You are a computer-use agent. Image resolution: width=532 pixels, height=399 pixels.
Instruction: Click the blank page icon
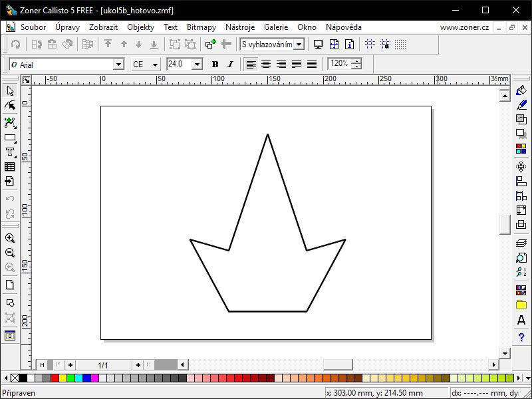[10, 285]
